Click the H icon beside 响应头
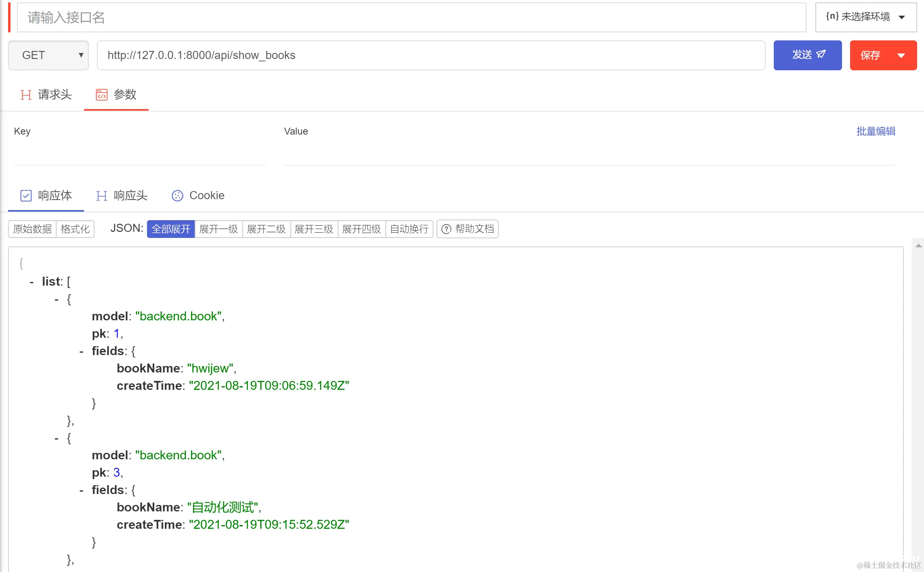The width and height of the screenshot is (924, 572). click(101, 196)
